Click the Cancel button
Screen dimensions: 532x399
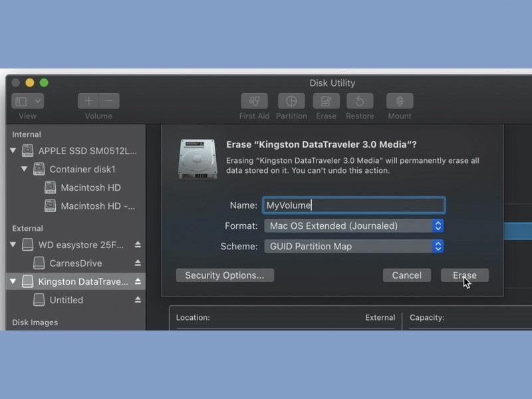click(x=407, y=275)
